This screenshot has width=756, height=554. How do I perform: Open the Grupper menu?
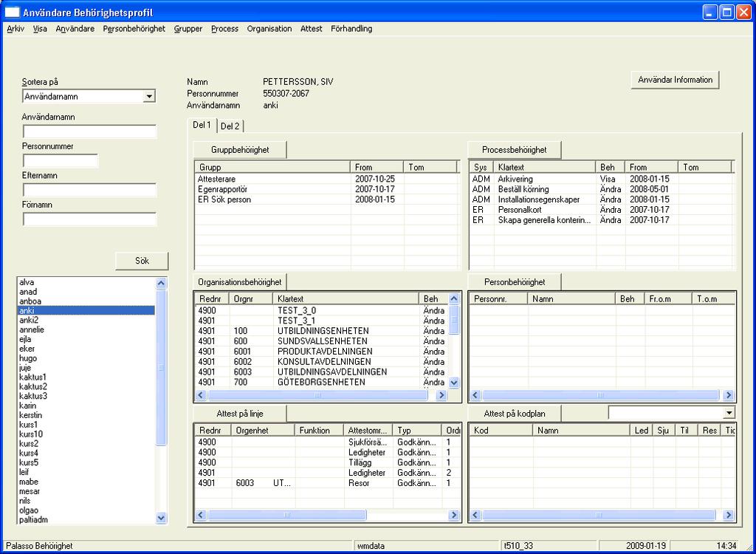(x=188, y=29)
